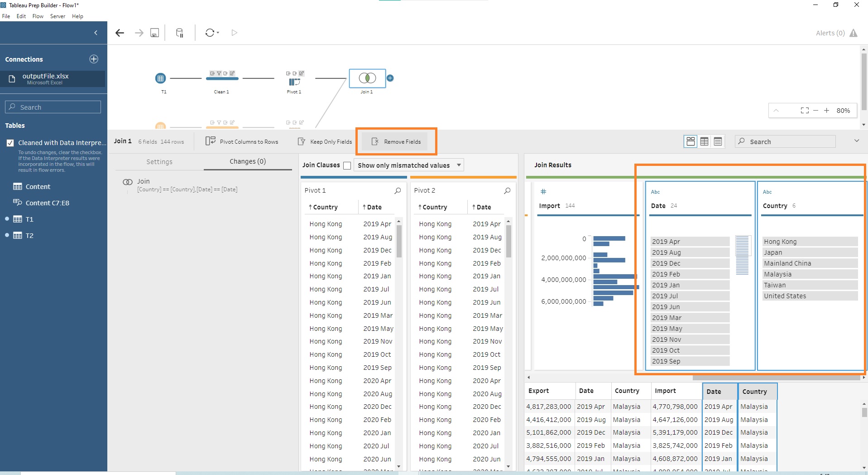The image size is (868, 475).
Task: Switch to profile pane view
Action: click(x=691, y=141)
